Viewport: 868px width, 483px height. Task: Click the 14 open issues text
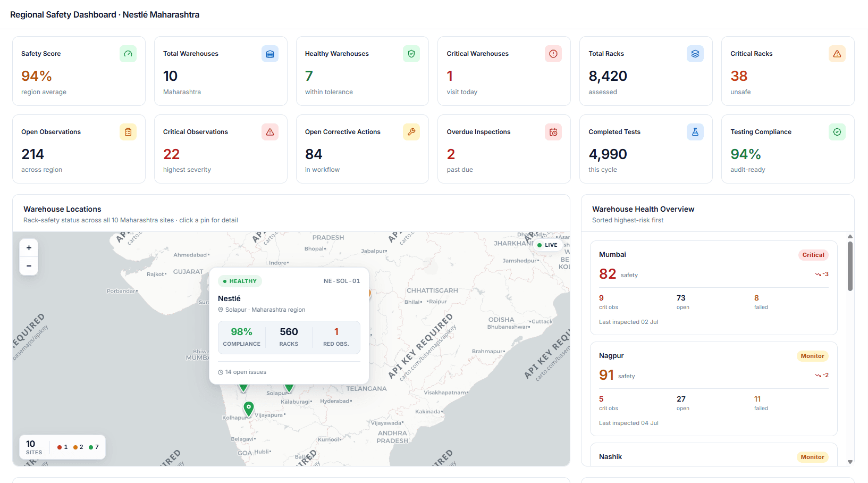tap(246, 372)
